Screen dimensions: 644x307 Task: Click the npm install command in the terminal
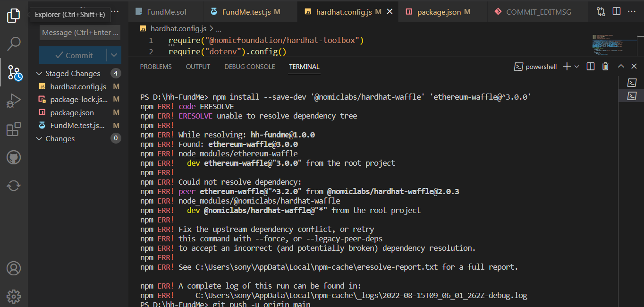tap(372, 97)
